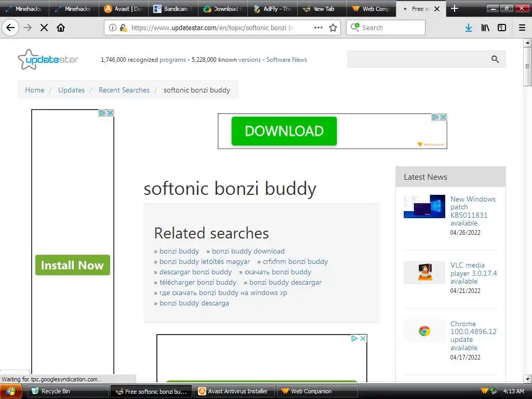
Task: Click the forward navigation arrow
Action: point(28,28)
